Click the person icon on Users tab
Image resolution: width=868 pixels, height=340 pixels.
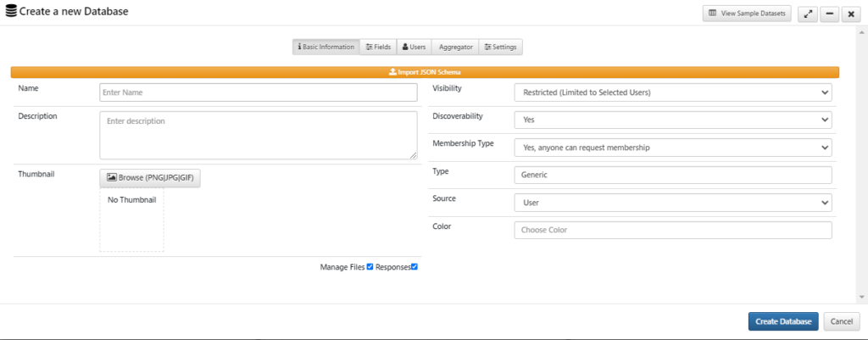(x=405, y=47)
